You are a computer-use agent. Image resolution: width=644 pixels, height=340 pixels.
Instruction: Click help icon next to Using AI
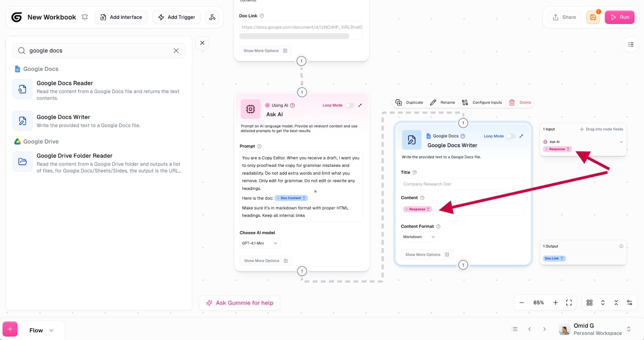(x=293, y=106)
